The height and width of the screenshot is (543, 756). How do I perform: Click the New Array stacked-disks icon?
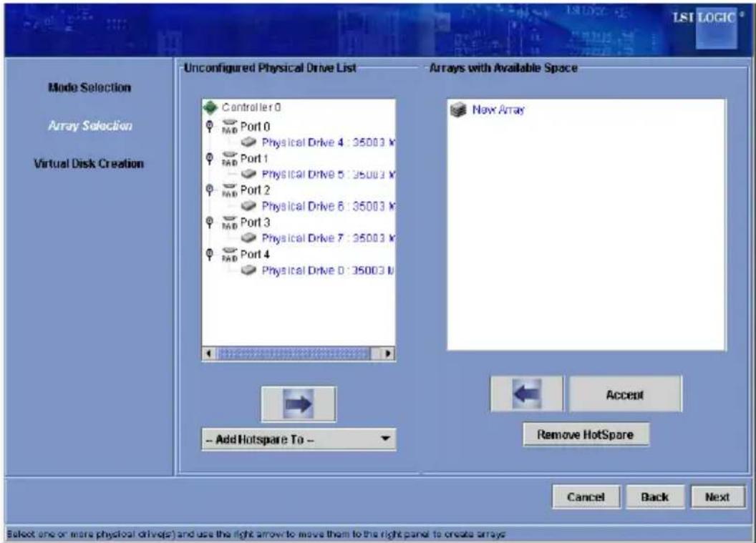[x=458, y=110]
